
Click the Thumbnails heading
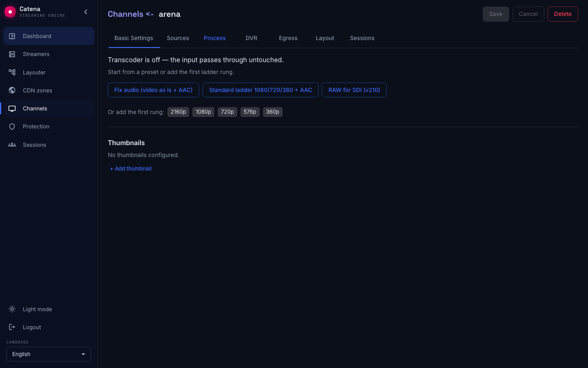126,143
